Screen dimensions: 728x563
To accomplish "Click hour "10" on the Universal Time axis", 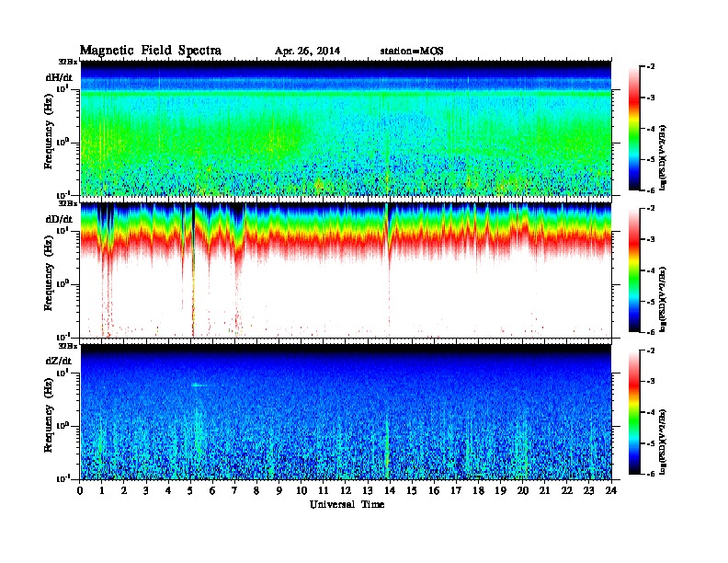I will [301, 490].
